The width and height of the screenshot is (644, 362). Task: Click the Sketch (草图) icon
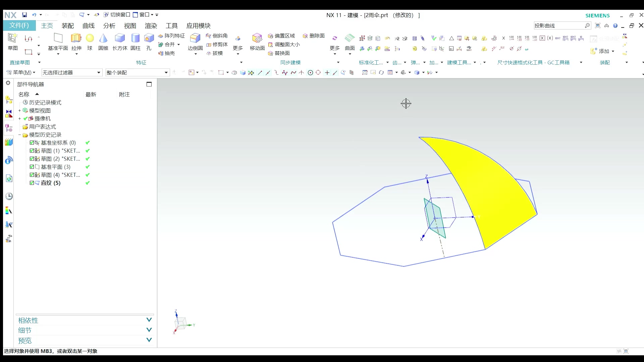13,39
